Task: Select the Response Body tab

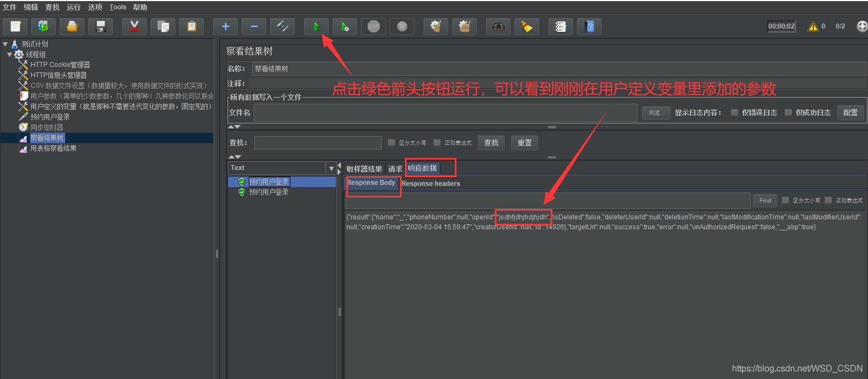Action: pyautogui.click(x=371, y=183)
